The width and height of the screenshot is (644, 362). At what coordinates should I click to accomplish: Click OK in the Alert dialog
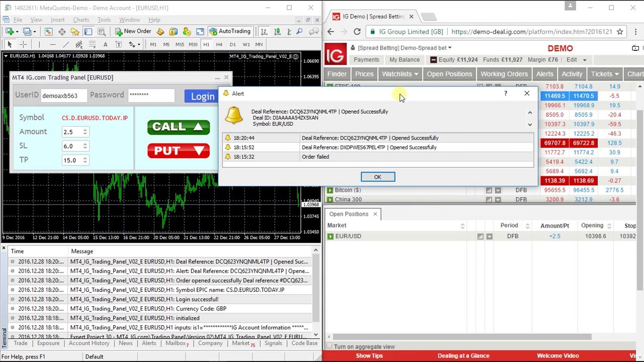(x=378, y=177)
